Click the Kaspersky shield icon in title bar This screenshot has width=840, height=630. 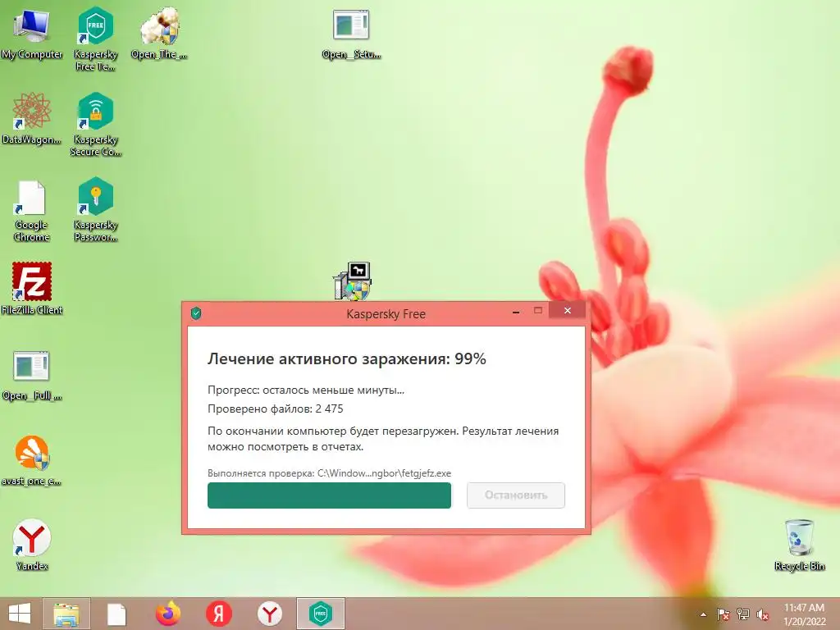click(196, 313)
